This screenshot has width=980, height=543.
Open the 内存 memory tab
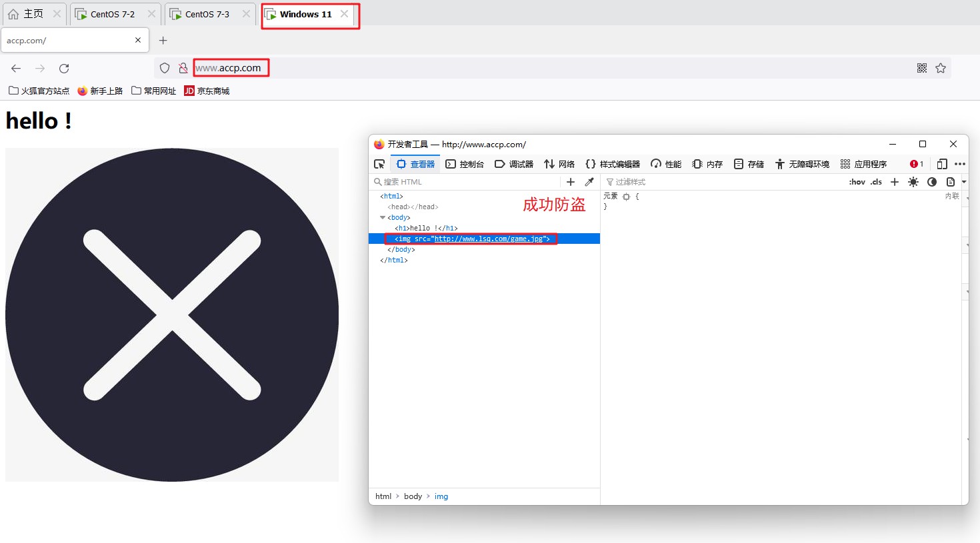coord(707,164)
